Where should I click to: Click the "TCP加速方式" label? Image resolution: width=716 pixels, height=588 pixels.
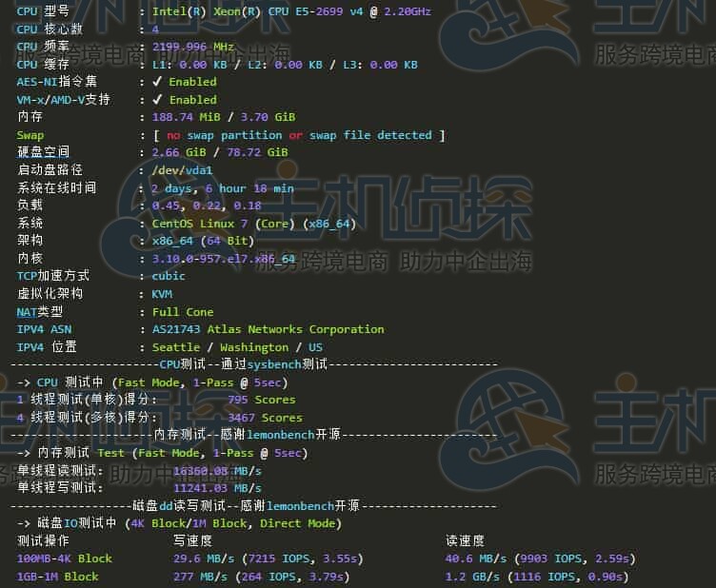point(53,276)
